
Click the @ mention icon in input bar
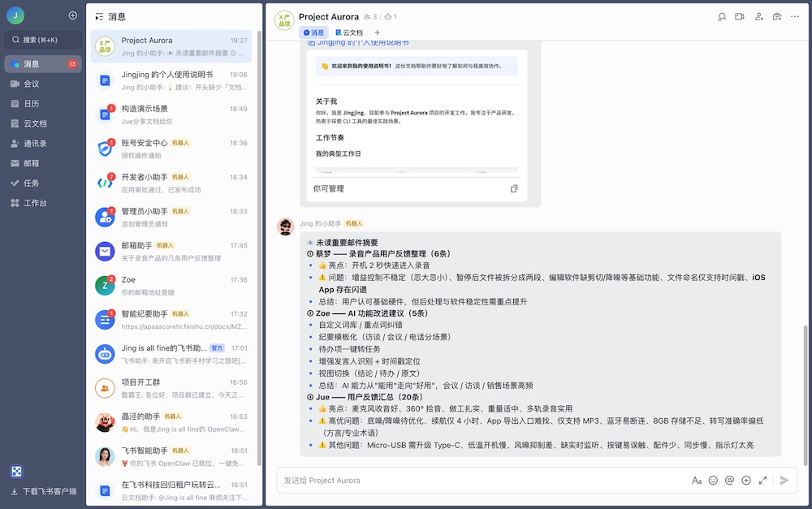pos(729,480)
